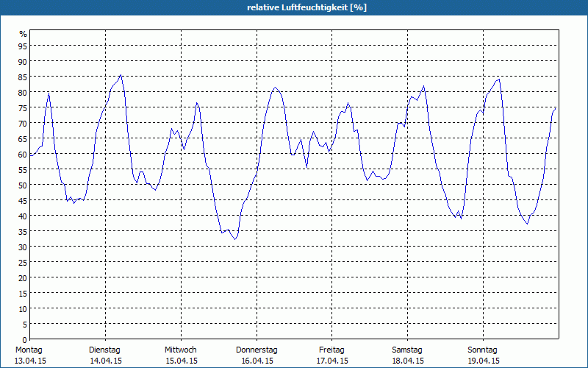This screenshot has height=368, width=588.
Task: Select the 90 y-axis label
Action: coord(23,62)
